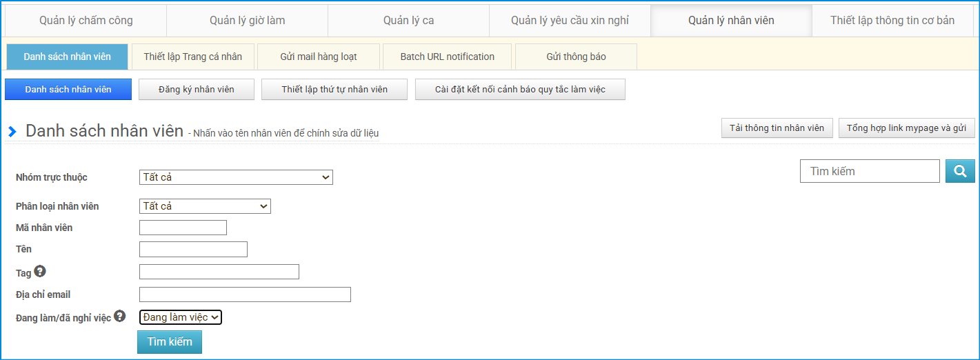Screen dimensions: 980x360
Task: Open Thiết lập Trang cá nhân sub-tab
Action: 192,57
